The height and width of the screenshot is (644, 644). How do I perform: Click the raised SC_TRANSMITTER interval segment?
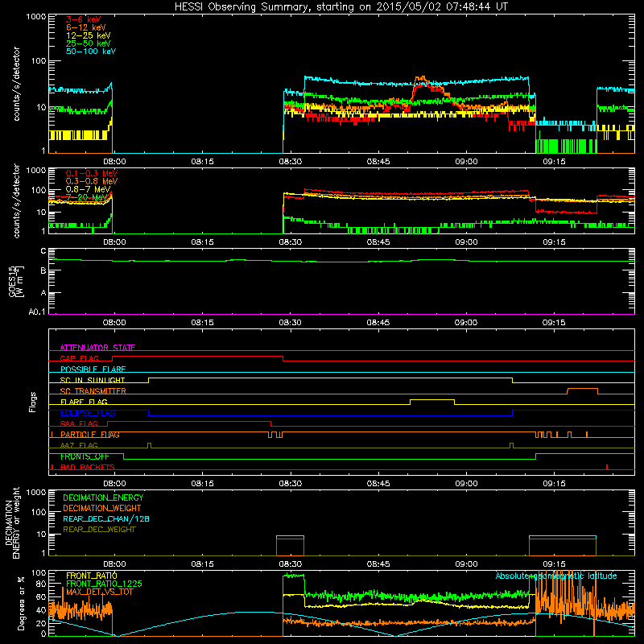582,389
